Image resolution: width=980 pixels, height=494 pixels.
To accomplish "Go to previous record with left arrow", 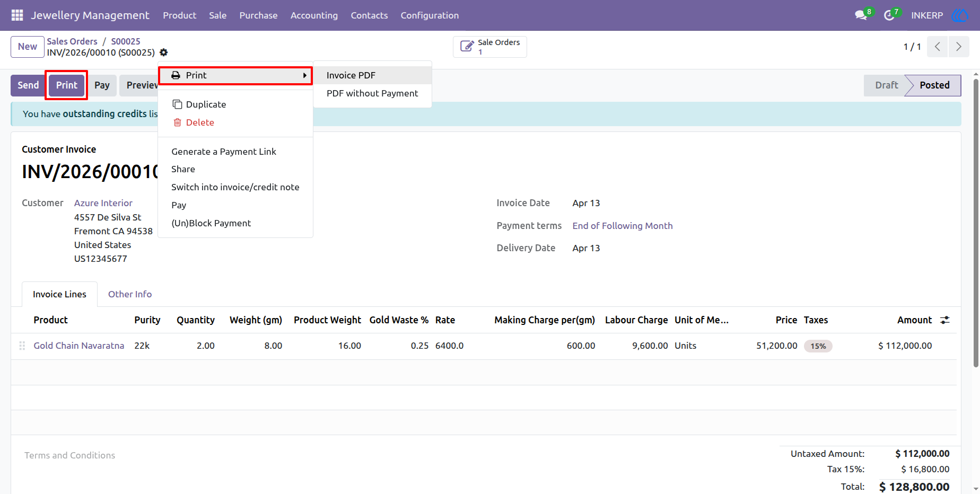I will coord(938,47).
